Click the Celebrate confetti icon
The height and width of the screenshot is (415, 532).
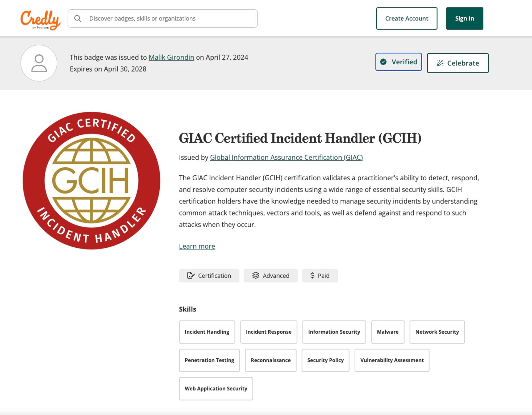pos(440,63)
